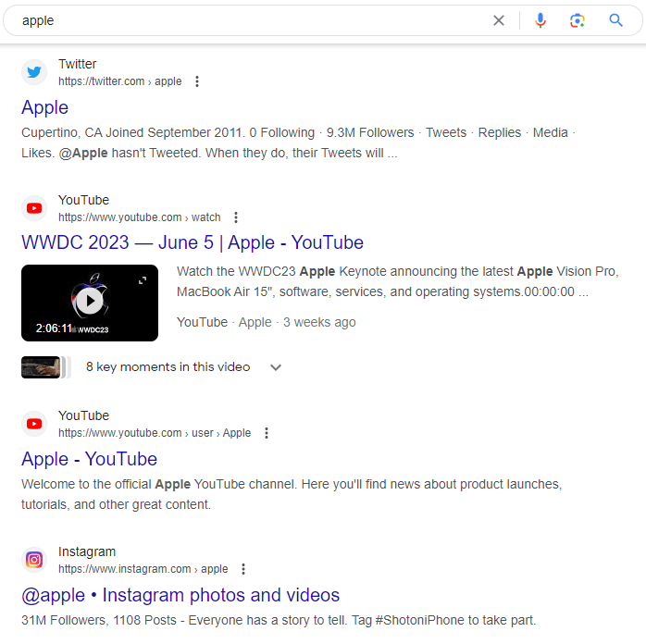Click the "Cupertino, CA Joined September 2011" snippet
646x644 pixels.
(x=299, y=142)
